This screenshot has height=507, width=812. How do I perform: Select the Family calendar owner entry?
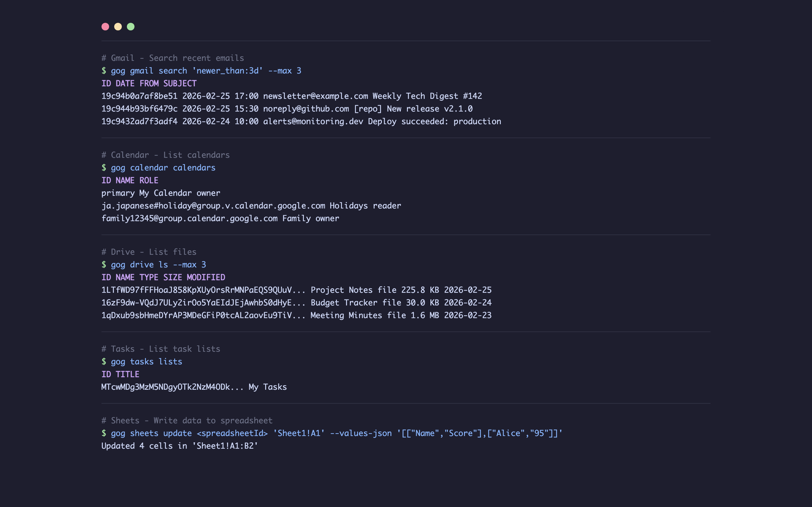pos(220,218)
